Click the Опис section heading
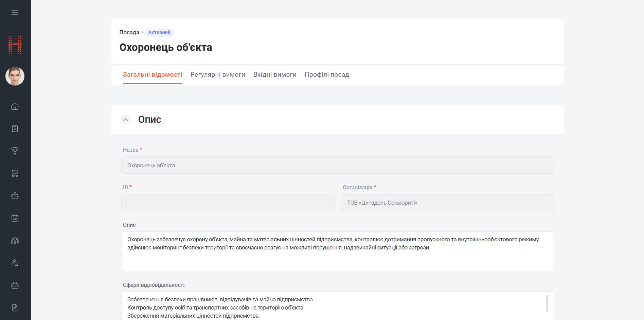 [x=149, y=119]
